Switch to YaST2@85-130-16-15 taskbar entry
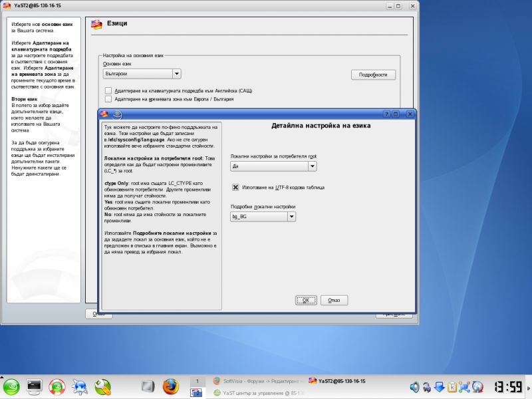 [x=337, y=381]
